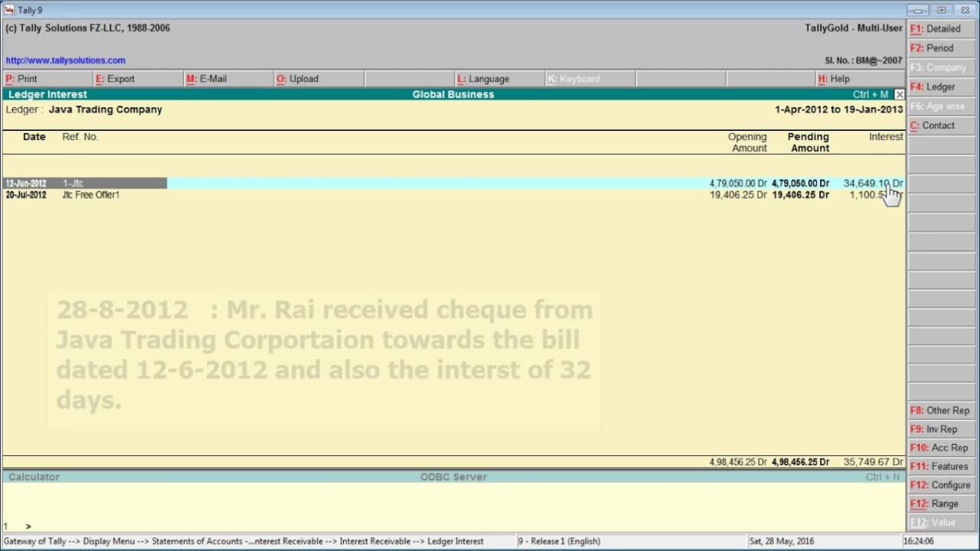Click the Sl. No. : BM@~2007 text

click(864, 60)
